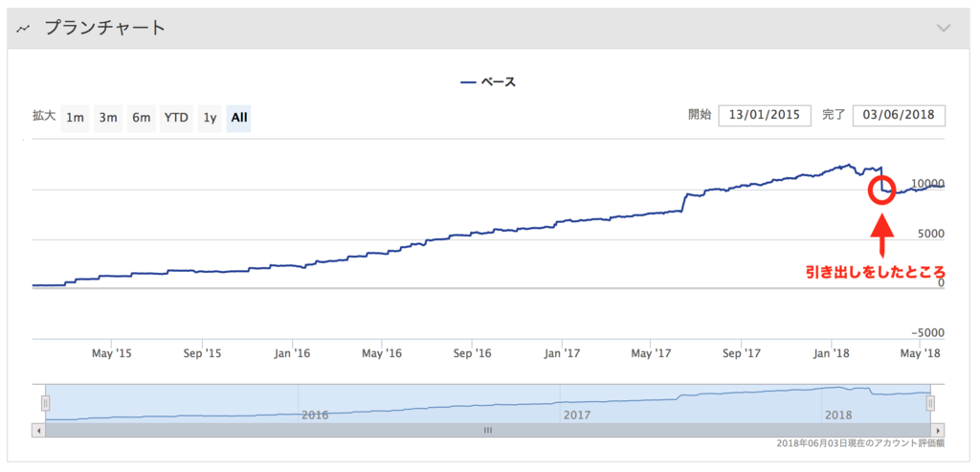Screen dimensions: 980x472
Task: Select the 6m zoom range
Action: point(142,118)
